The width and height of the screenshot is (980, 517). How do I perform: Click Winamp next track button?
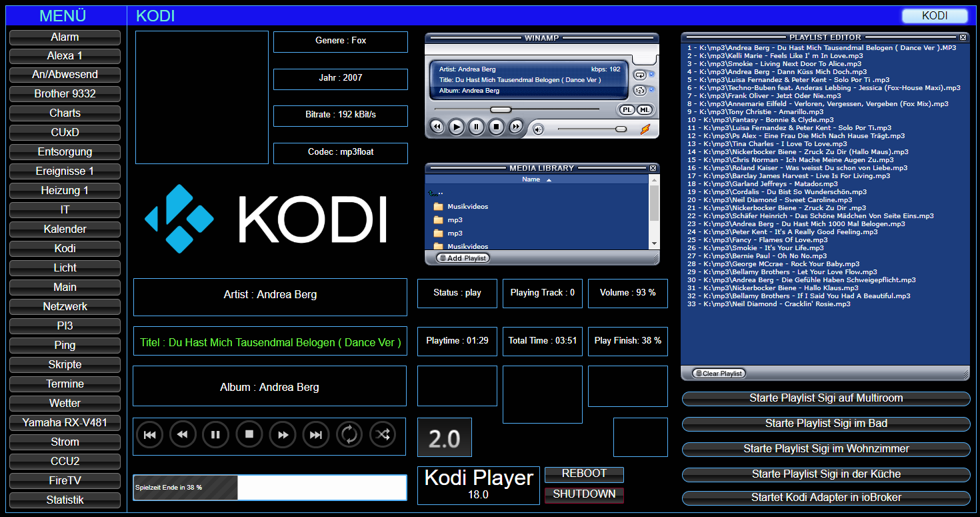tap(516, 127)
